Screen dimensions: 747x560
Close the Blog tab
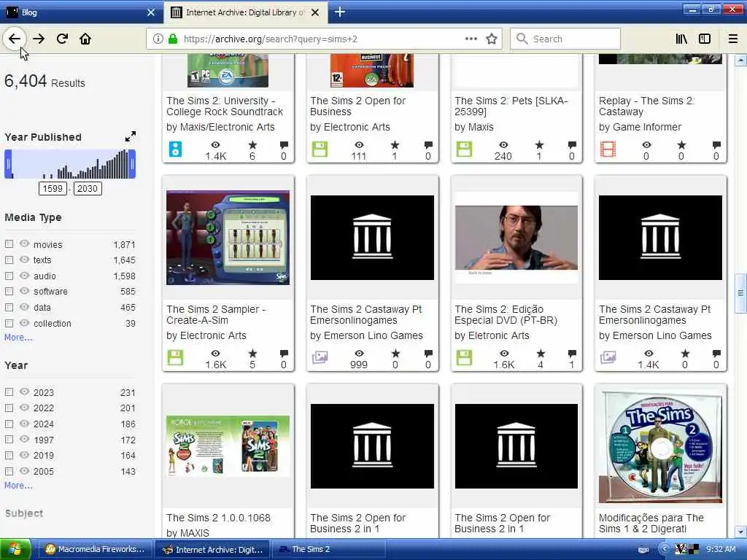point(151,12)
